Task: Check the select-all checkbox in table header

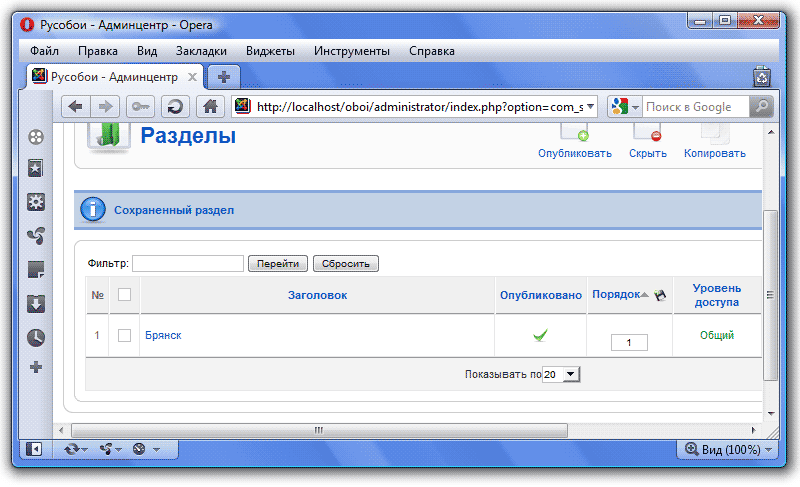Action: pos(125,295)
